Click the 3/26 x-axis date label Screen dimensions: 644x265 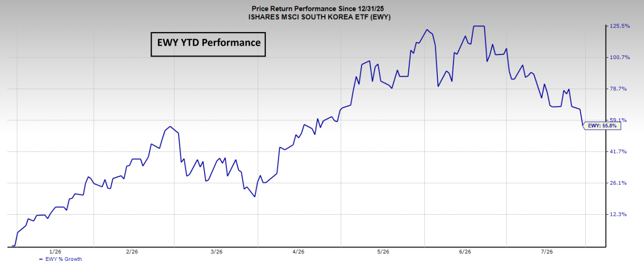pos(216,252)
